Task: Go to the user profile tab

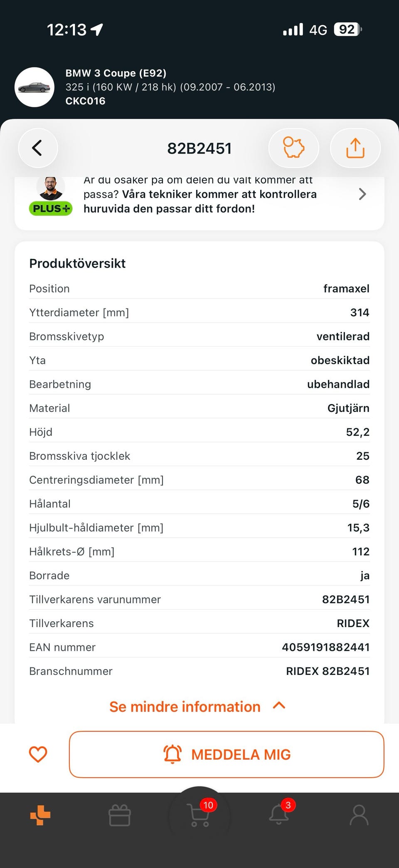Action: [x=359, y=815]
